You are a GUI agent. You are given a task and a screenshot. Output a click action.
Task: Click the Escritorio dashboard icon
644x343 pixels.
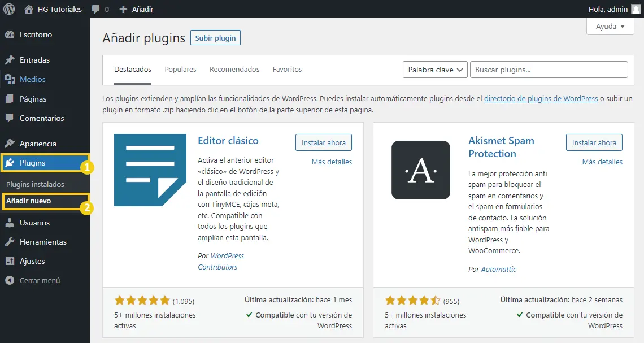(x=10, y=34)
